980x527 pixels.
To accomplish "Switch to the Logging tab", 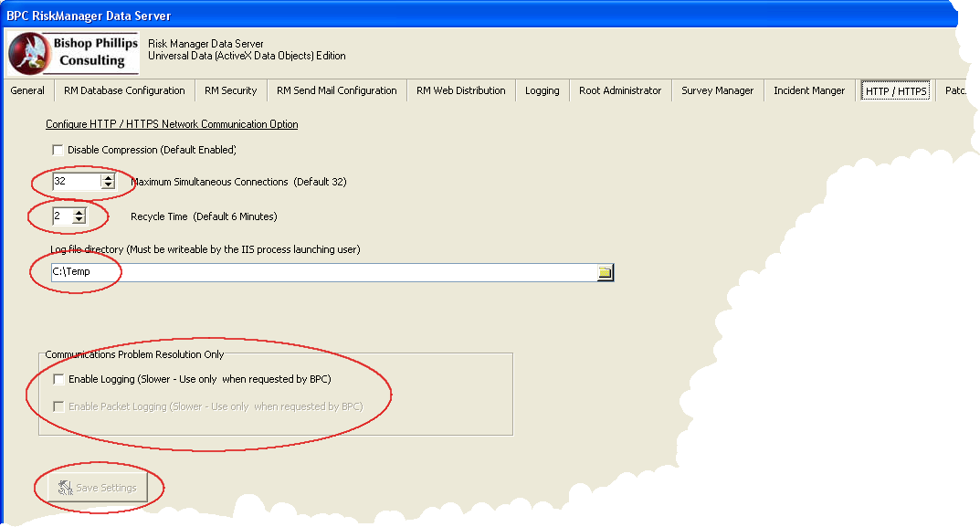I will (x=542, y=90).
